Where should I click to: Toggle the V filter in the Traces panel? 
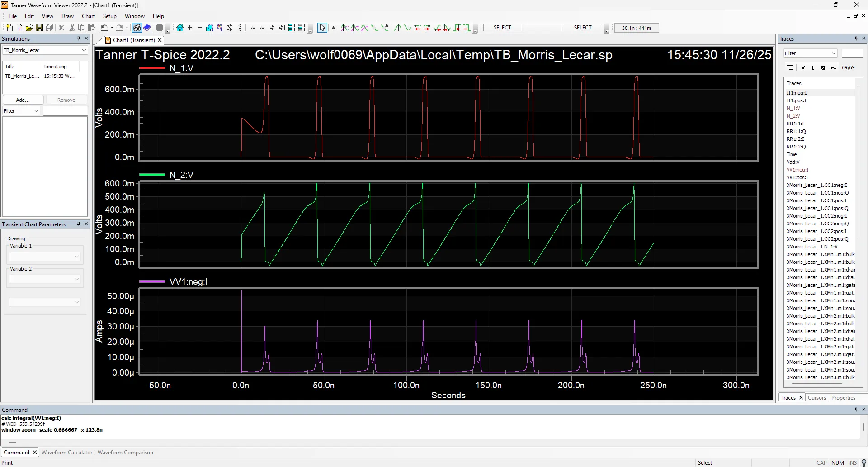pyautogui.click(x=803, y=67)
